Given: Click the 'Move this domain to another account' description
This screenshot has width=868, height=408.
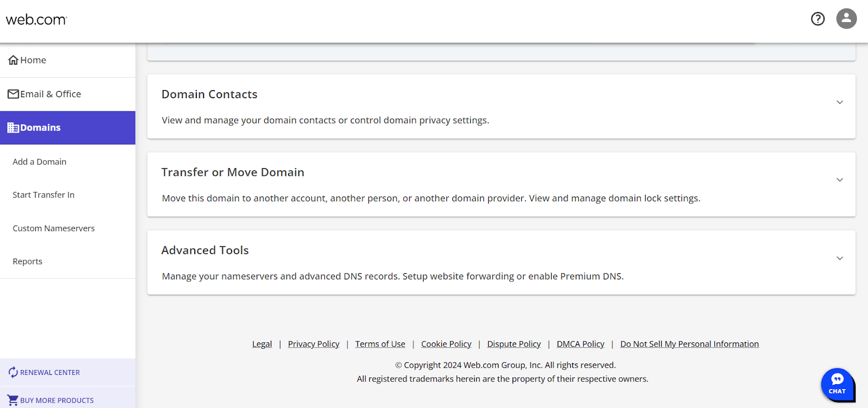Looking at the screenshot, I should (x=431, y=199).
